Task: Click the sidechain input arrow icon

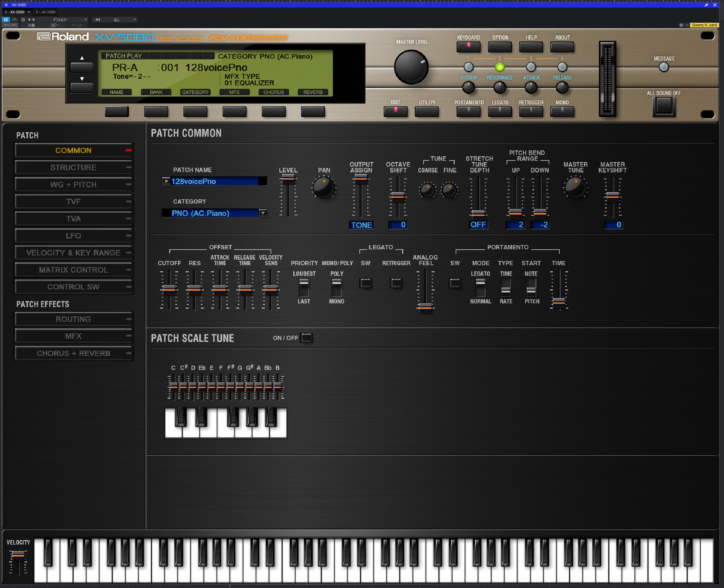Action: point(98,20)
